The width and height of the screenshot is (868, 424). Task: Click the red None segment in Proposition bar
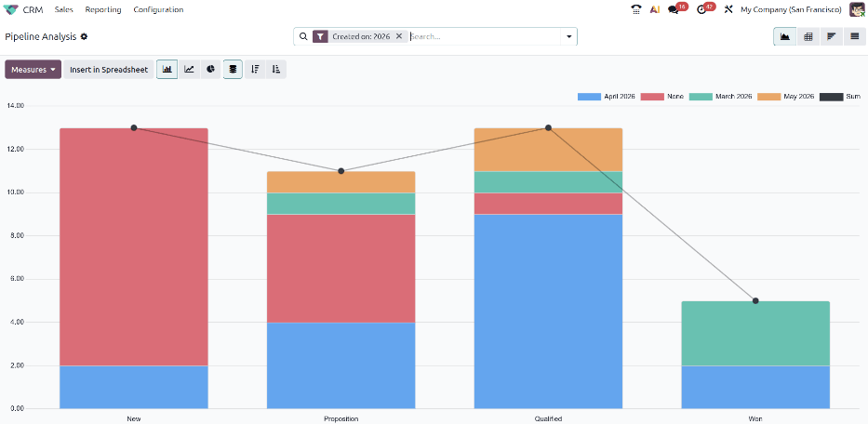[x=341, y=269]
